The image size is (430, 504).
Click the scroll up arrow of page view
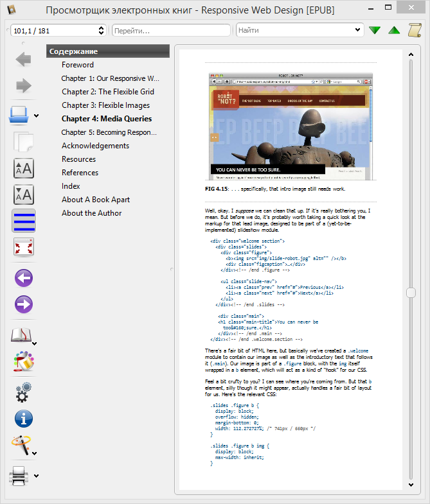point(411,55)
